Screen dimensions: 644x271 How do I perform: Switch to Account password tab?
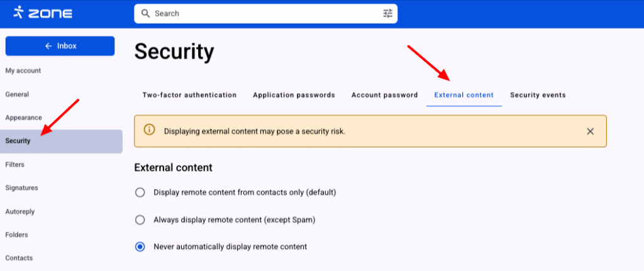[x=384, y=95]
